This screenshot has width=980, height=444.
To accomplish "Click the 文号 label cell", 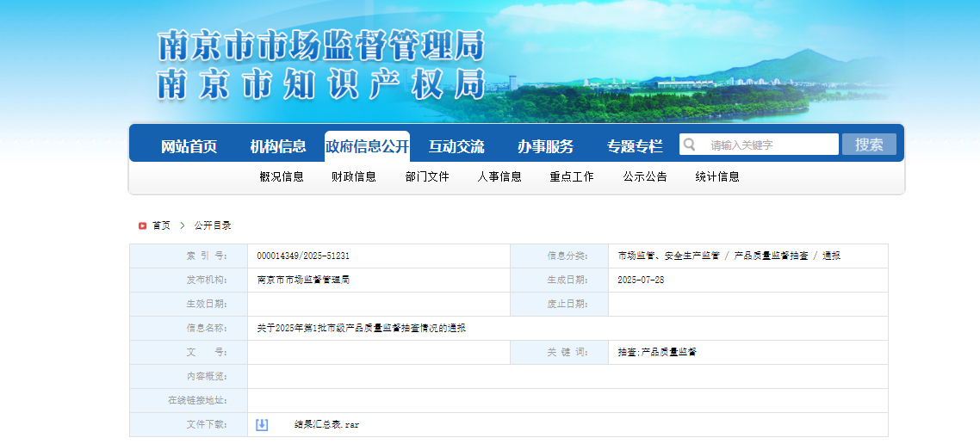I will [x=189, y=352].
